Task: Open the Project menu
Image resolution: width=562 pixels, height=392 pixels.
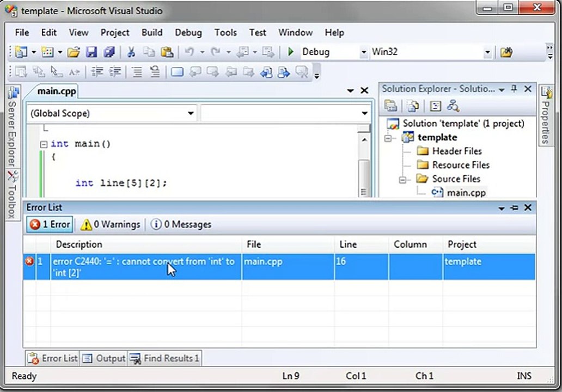Action: coord(115,33)
